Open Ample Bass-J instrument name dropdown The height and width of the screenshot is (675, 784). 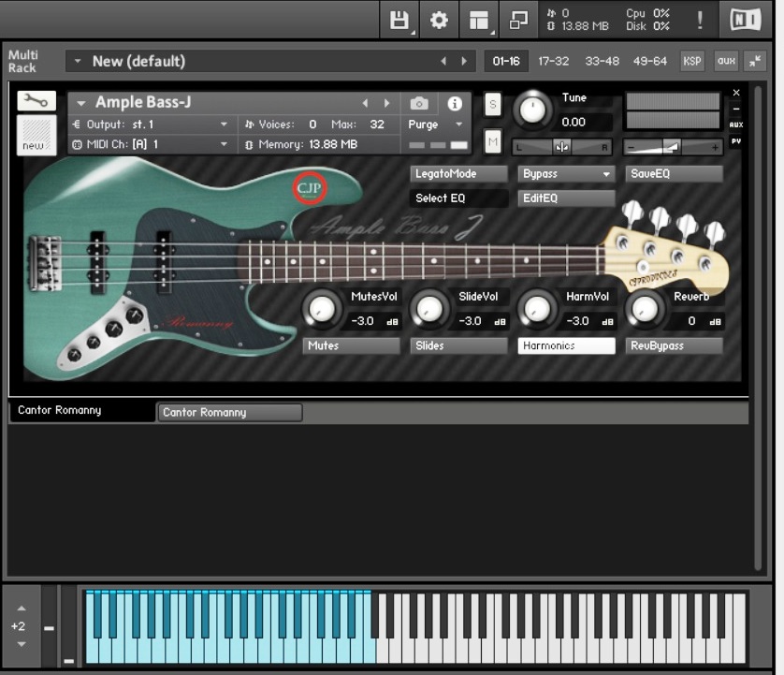pyautogui.click(x=81, y=103)
